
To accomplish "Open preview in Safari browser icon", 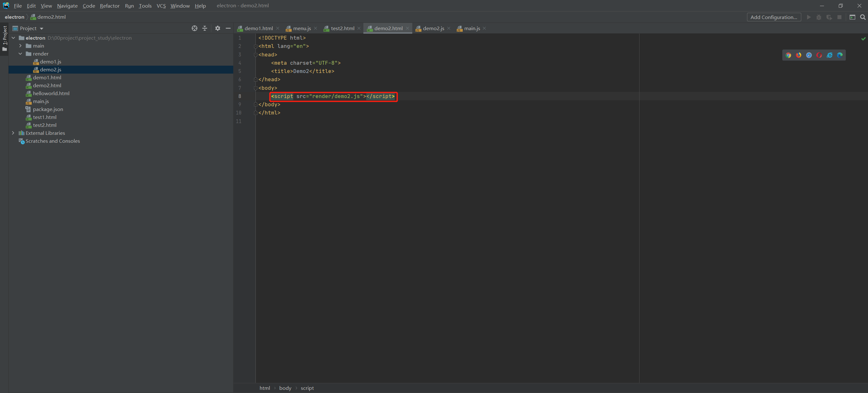I will pos(809,55).
